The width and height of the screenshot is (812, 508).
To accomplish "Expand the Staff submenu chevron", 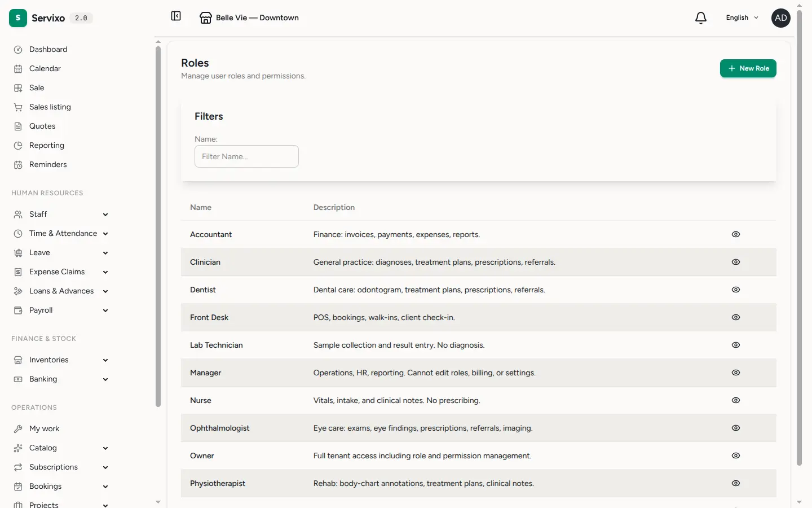I will click(x=105, y=214).
